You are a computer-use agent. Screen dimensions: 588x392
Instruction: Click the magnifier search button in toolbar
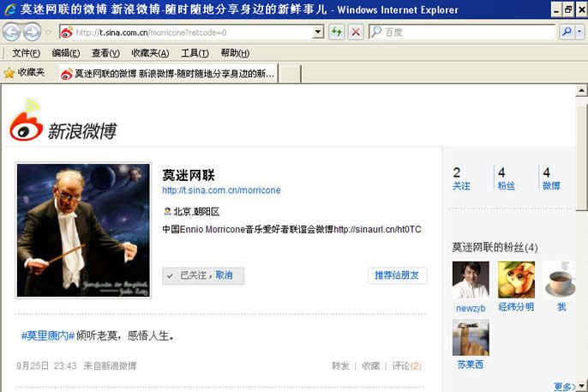567,32
